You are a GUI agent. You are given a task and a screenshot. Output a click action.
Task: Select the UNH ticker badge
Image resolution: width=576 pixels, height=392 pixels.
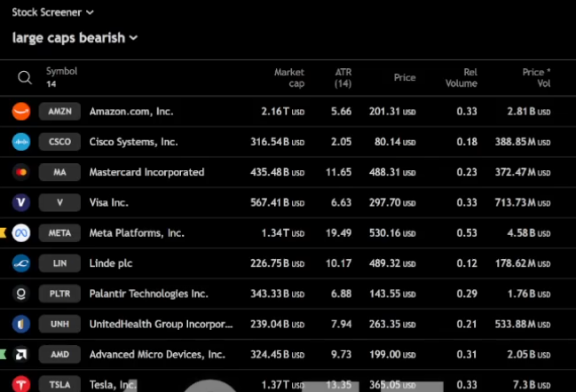click(x=59, y=324)
